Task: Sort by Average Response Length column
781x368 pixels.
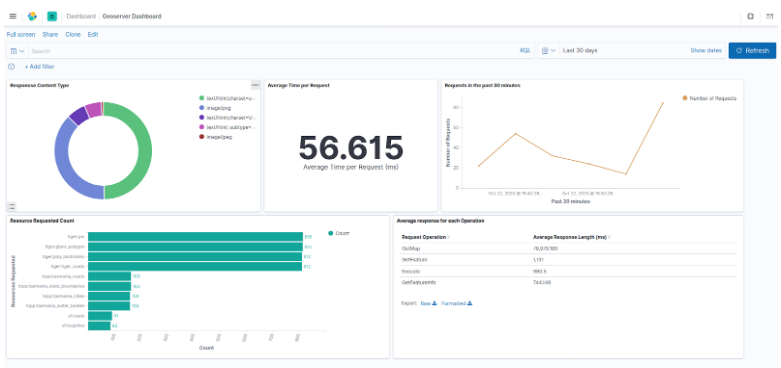Action: pos(572,238)
